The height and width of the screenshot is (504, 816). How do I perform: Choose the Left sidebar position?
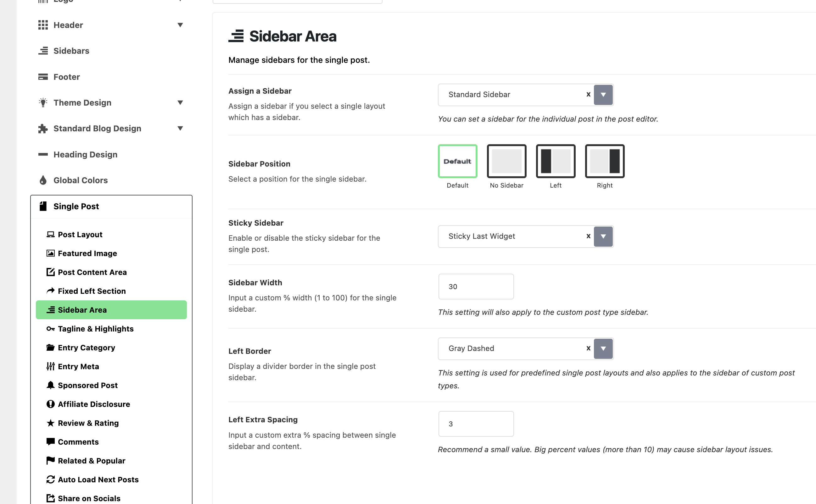[x=556, y=161]
